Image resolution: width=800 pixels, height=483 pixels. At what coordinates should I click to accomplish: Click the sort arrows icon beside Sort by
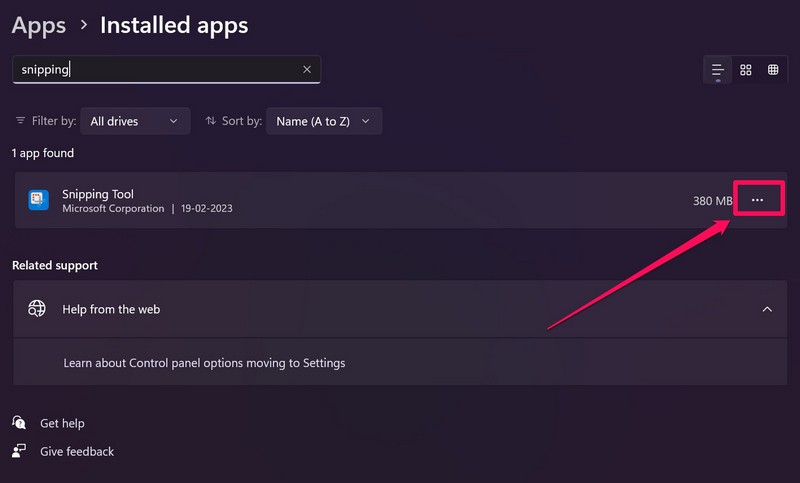(x=210, y=121)
